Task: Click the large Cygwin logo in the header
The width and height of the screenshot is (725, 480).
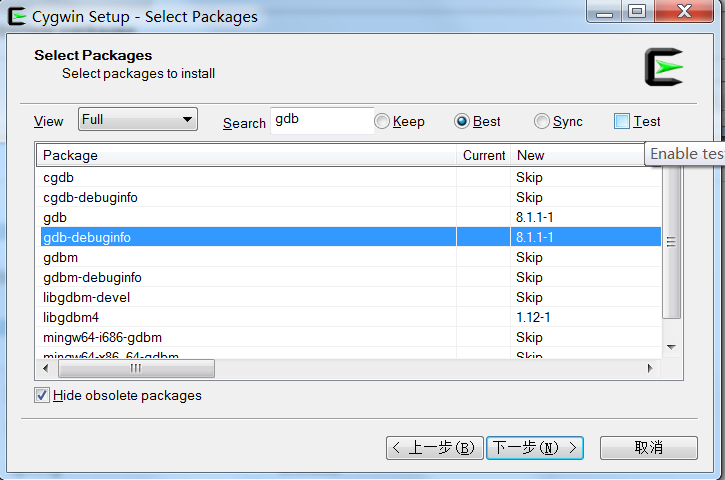Action: point(664,67)
